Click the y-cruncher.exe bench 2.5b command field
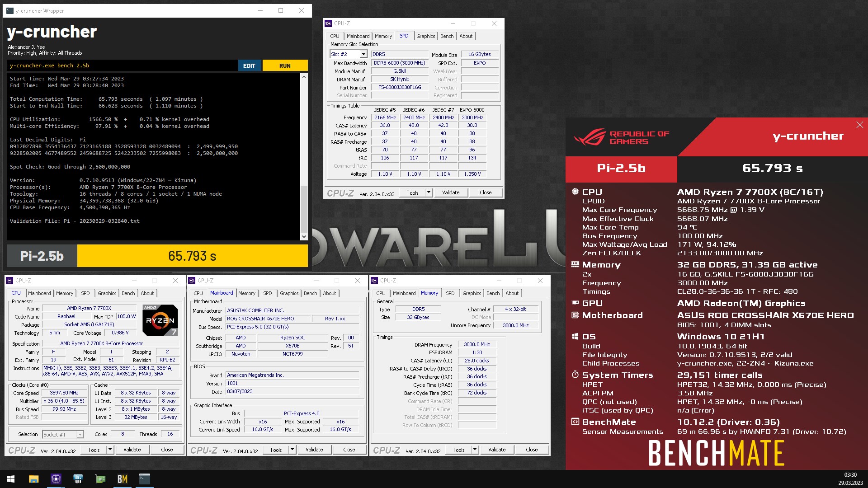The image size is (868, 488). pyautogui.click(x=122, y=66)
